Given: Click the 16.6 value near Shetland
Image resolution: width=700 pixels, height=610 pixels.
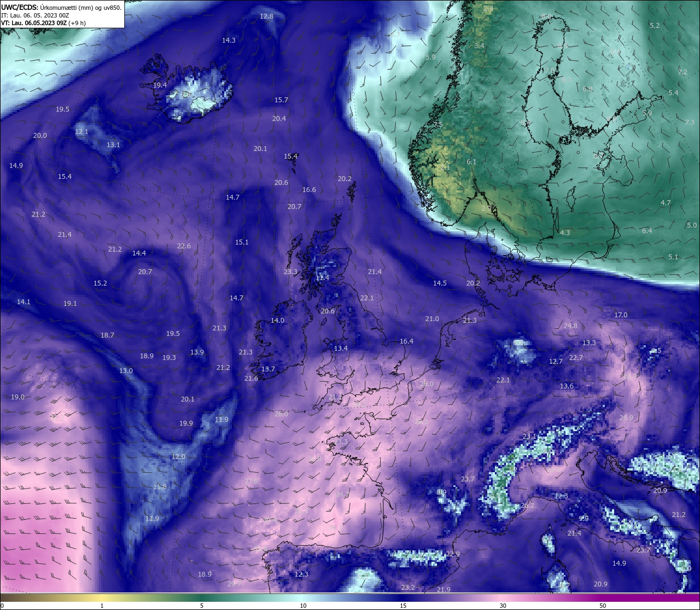Looking at the screenshot, I should [x=309, y=190].
